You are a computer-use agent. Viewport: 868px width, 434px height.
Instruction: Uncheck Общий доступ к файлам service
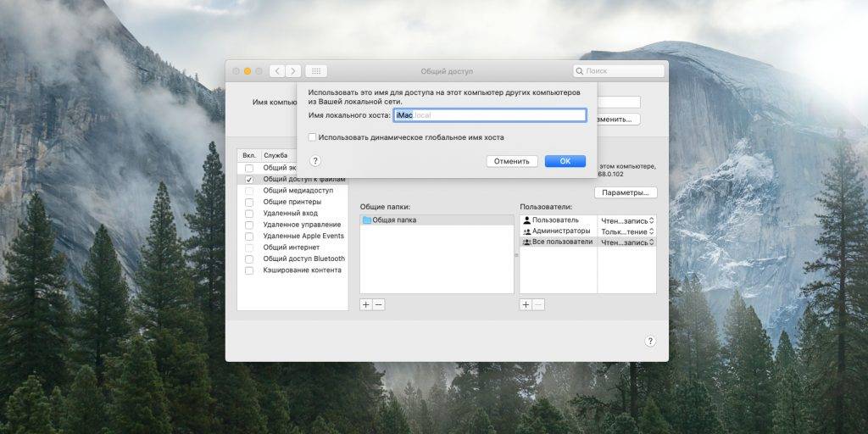point(249,180)
